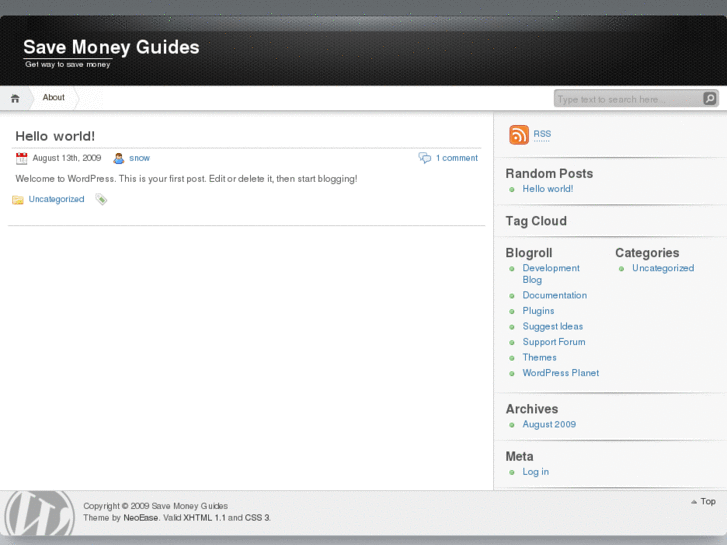Open the XHTML 1.1 validation link
Screen dimensions: 727x545
[x=204, y=518]
